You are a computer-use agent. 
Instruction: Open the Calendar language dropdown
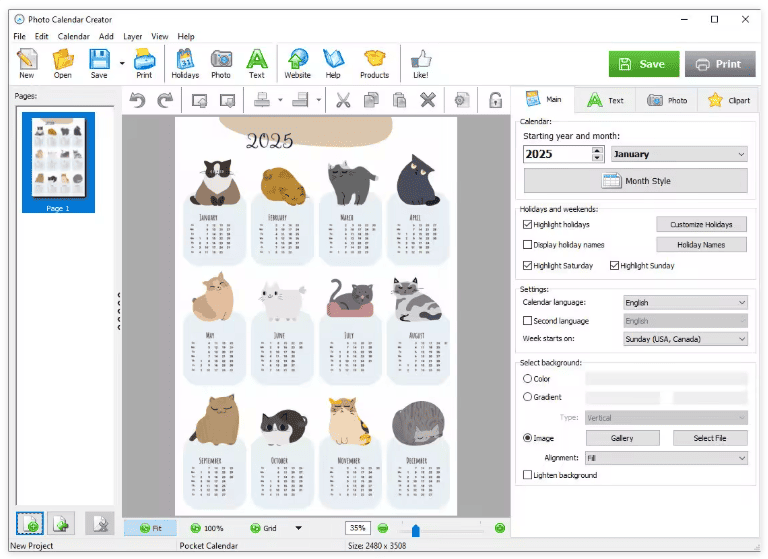685,303
